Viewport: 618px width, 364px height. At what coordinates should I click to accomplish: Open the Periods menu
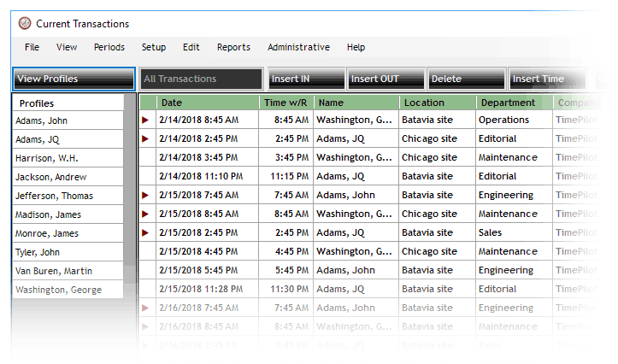109,47
